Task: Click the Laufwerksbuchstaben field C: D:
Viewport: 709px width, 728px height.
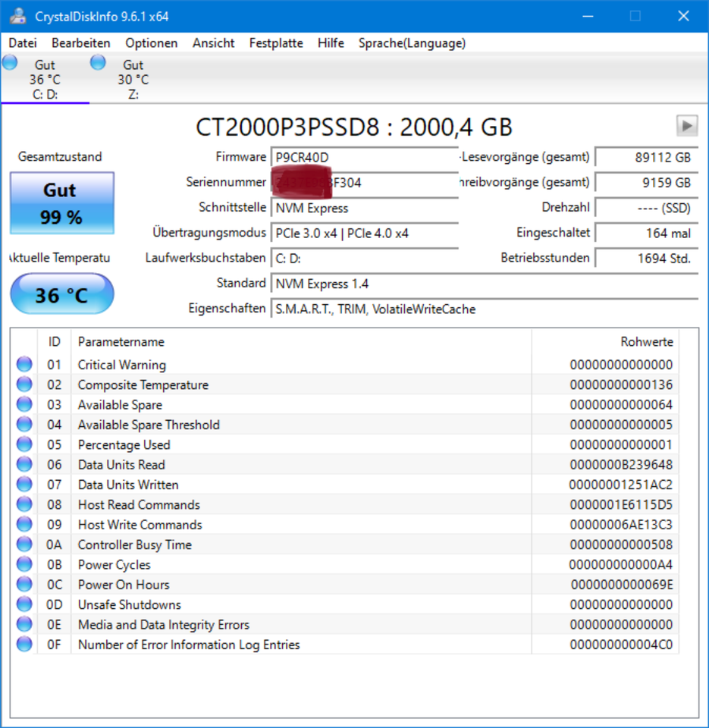Action: point(365,258)
